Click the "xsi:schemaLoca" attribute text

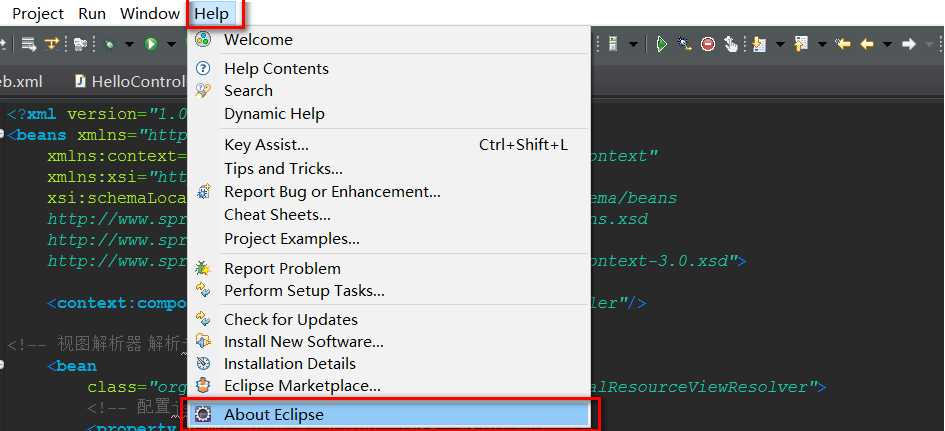point(118,198)
